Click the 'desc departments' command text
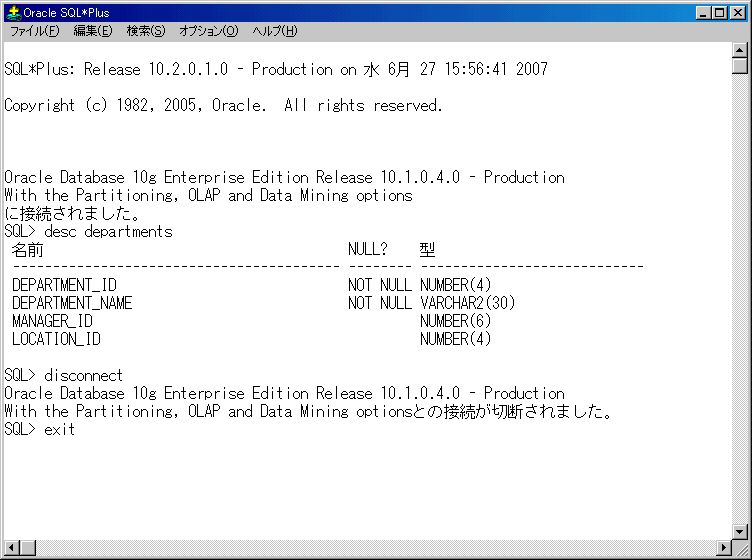This screenshot has width=752, height=560. [x=108, y=232]
